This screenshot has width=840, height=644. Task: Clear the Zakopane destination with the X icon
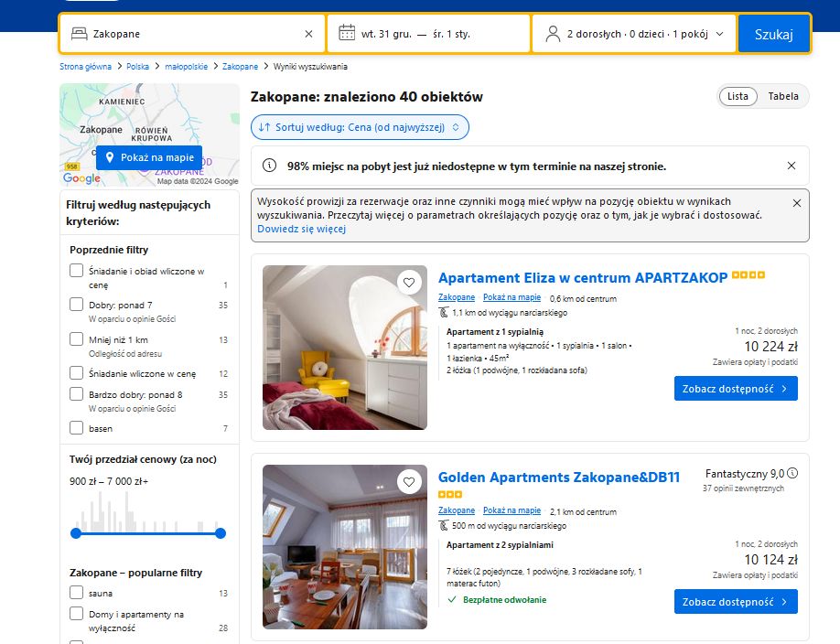(x=308, y=34)
